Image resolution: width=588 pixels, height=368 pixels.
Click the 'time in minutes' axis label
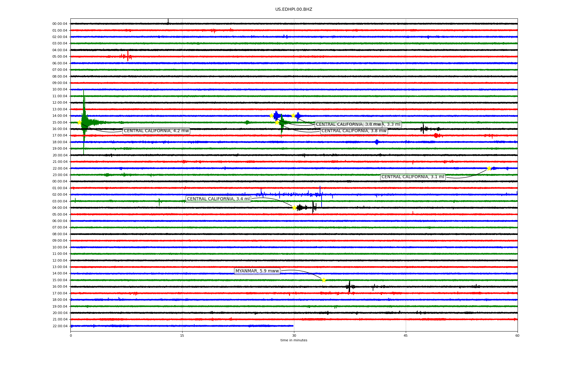(293, 340)
